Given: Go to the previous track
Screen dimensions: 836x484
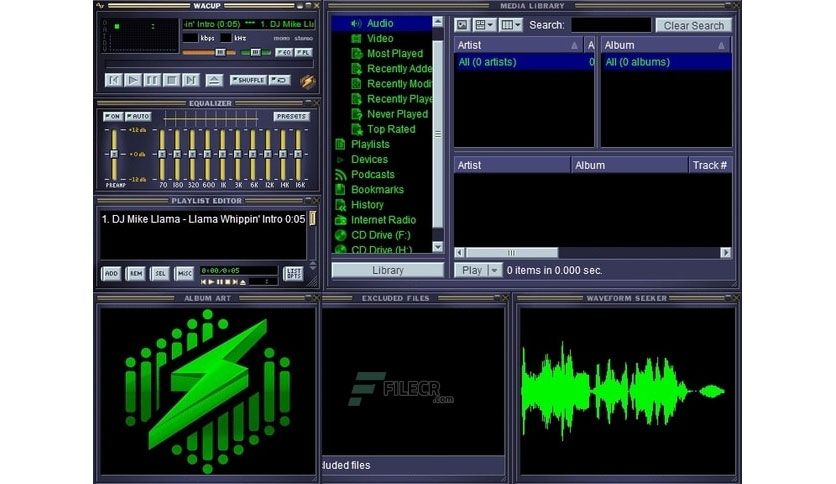Looking at the screenshot, I should coord(114,80).
